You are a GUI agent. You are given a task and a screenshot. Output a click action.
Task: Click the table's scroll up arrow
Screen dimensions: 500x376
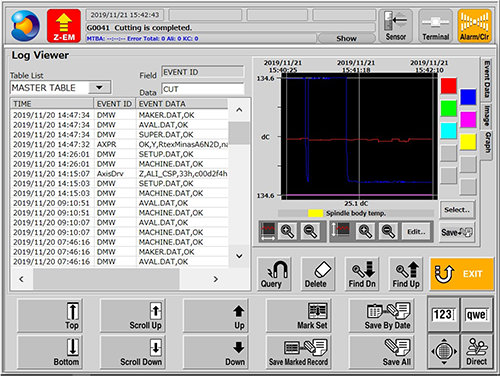[x=239, y=110]
